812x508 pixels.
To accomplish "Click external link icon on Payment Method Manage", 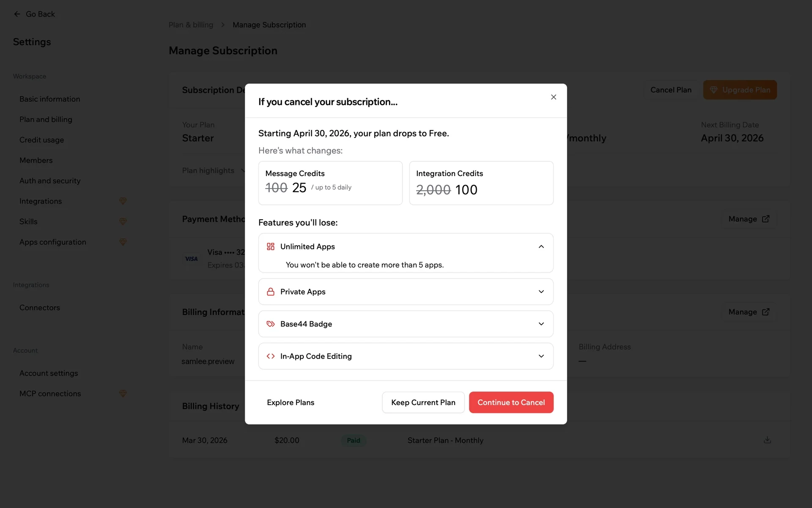I will [x=765, y=219].
